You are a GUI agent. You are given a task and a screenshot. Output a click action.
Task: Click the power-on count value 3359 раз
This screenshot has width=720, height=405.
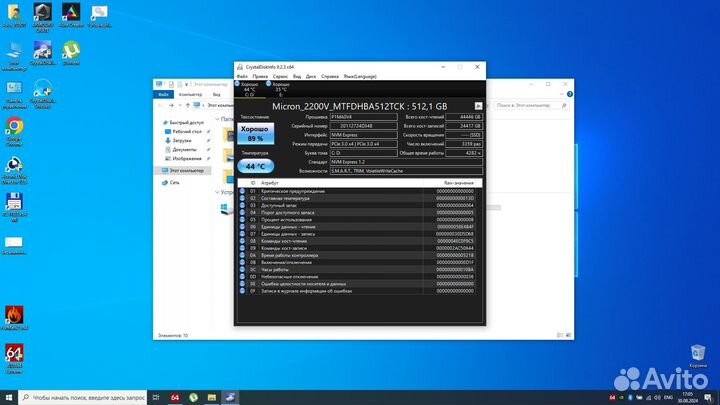(x=464, y=144)
